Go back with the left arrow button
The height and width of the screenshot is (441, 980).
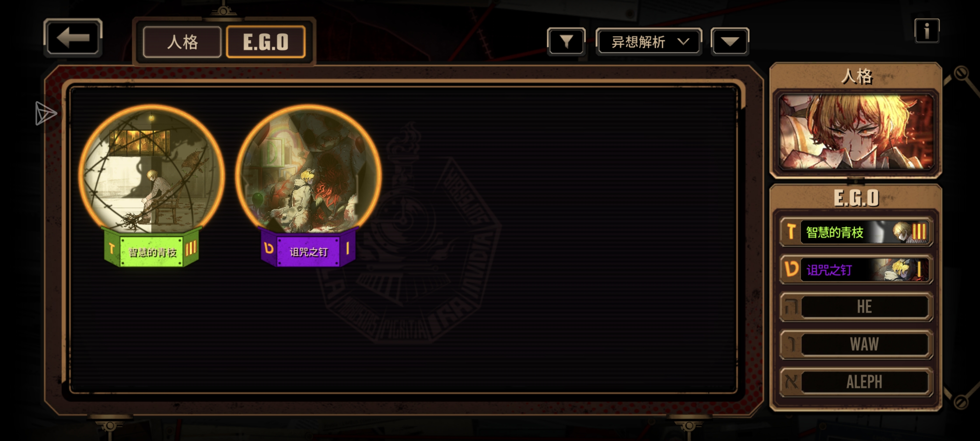pyautogui.click(x=73, y=38)
